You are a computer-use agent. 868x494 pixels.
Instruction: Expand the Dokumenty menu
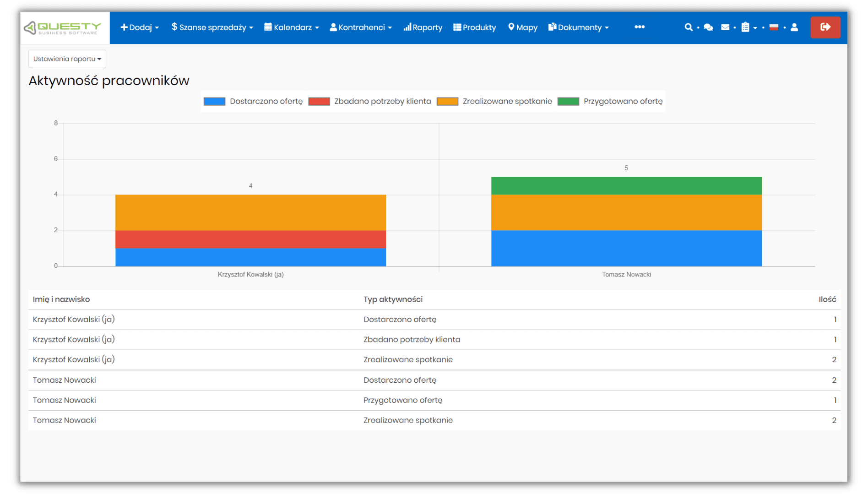579,27
